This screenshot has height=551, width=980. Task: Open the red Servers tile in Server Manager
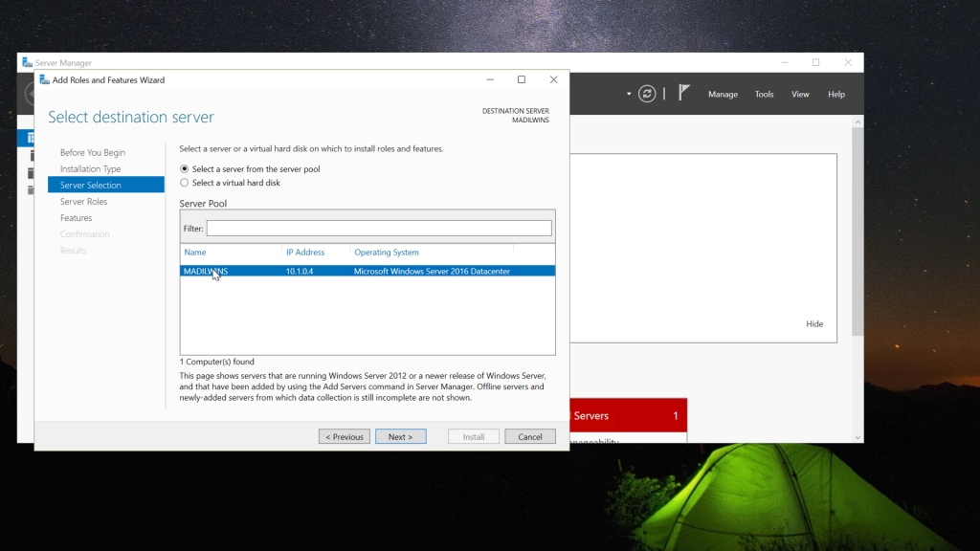coord(628,415)
